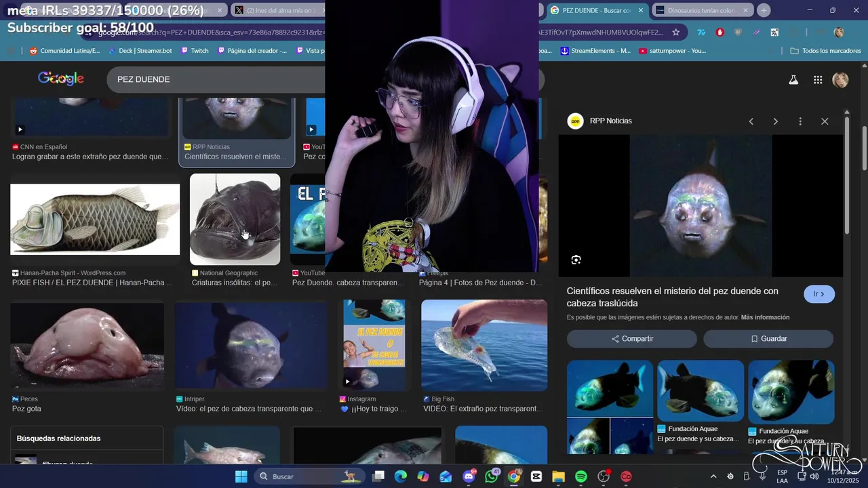Image resolution: width=868 pixels, height=488 pixels.
Task: Open three-dot options in image preview panel
Action: [800, 121]
